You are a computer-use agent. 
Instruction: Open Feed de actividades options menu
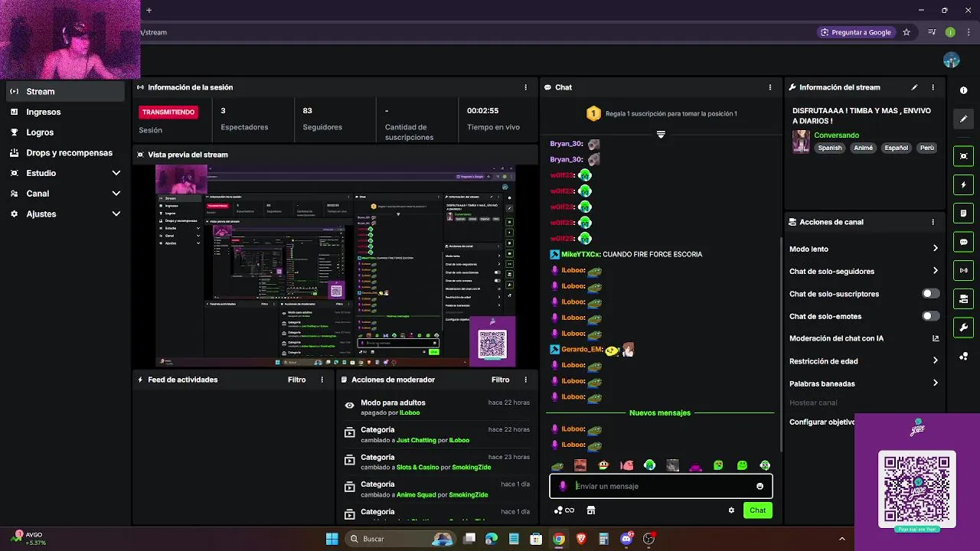[x=322, y=380]
